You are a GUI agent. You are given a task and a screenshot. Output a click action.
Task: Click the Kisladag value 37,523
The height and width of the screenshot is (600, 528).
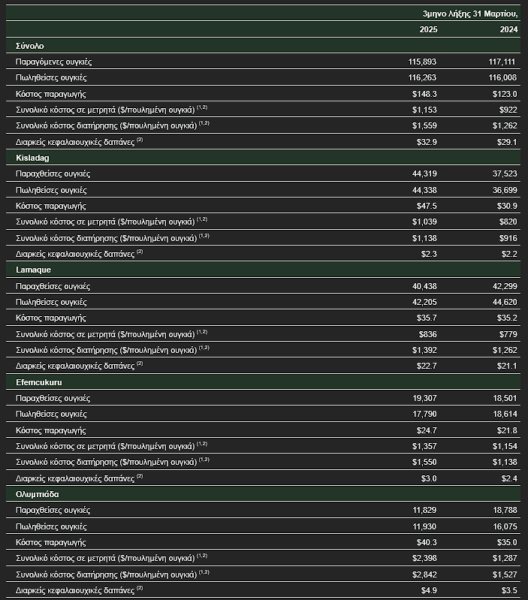(505, 174)
